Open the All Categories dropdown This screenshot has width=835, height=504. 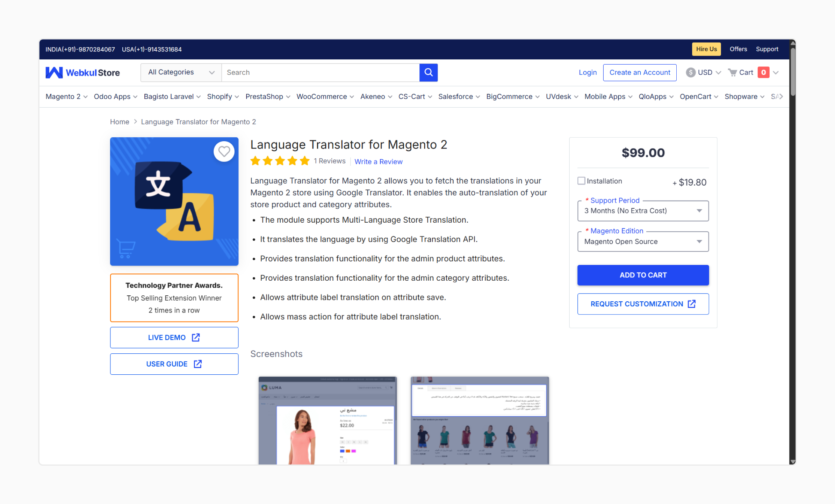tap(181, 72)
